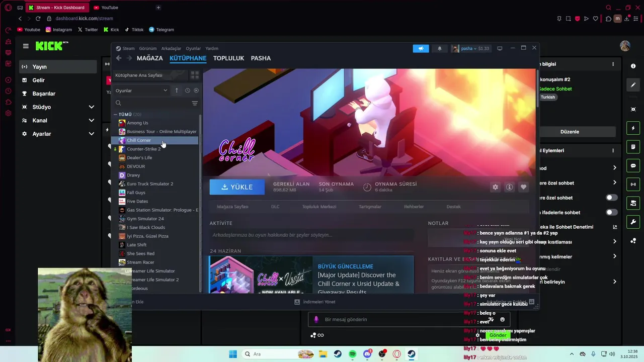
Task: Open Discord from the Windows taskbar
Action: coord(367,354)
